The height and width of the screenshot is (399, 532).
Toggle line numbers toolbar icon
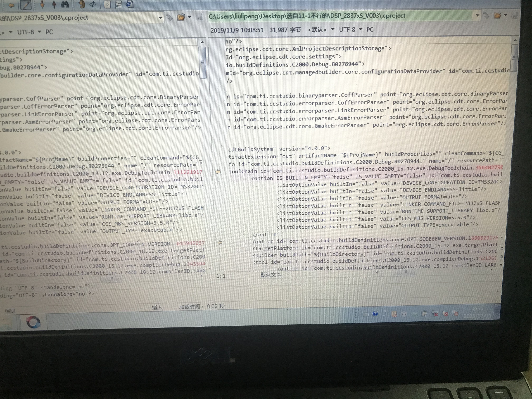point(119,5)
